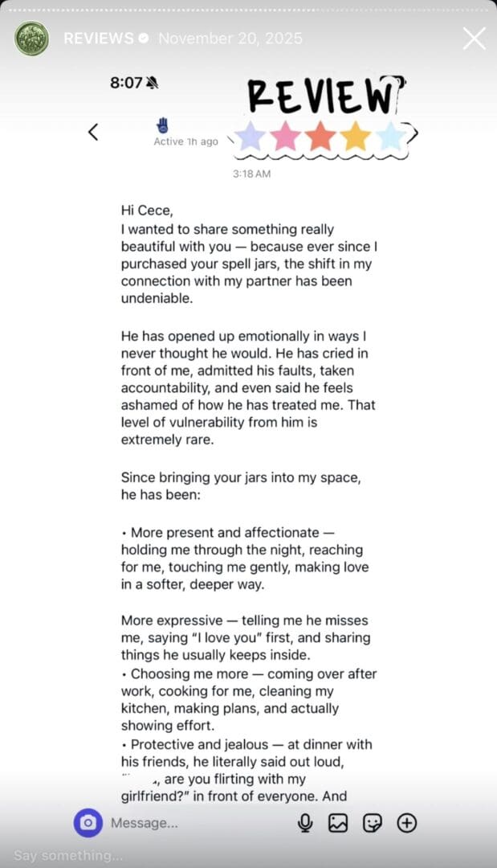Click the Active 1h ago status
Viewport: 497px width, 868px height.
185,141
